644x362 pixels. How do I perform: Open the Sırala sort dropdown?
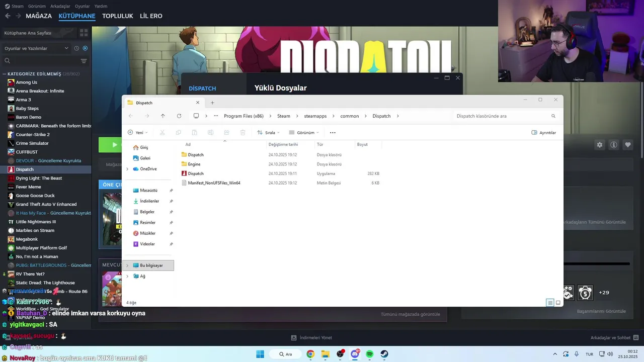click(x=269, y=133)
